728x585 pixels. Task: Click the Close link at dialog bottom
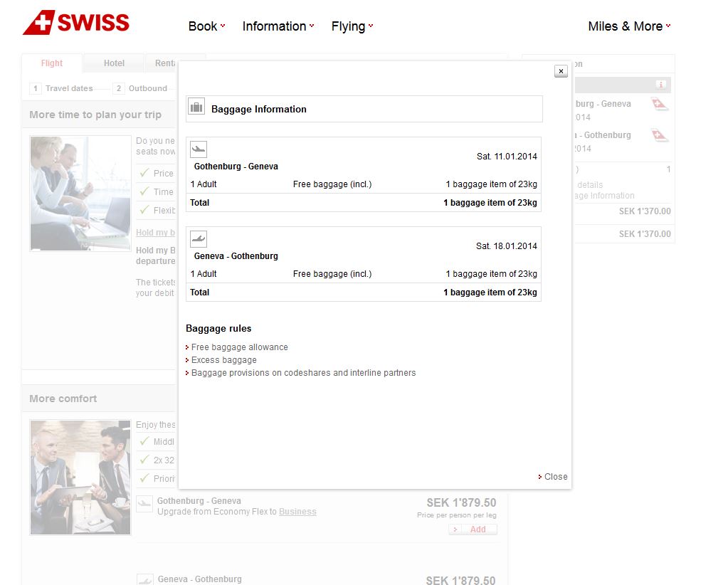[555, 477]
